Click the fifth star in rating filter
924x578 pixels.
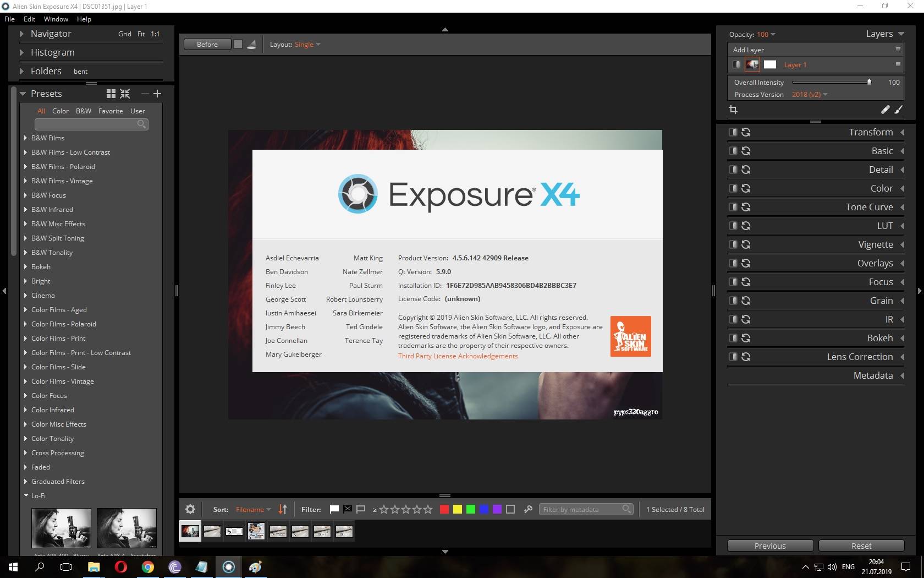coord(428,509)
